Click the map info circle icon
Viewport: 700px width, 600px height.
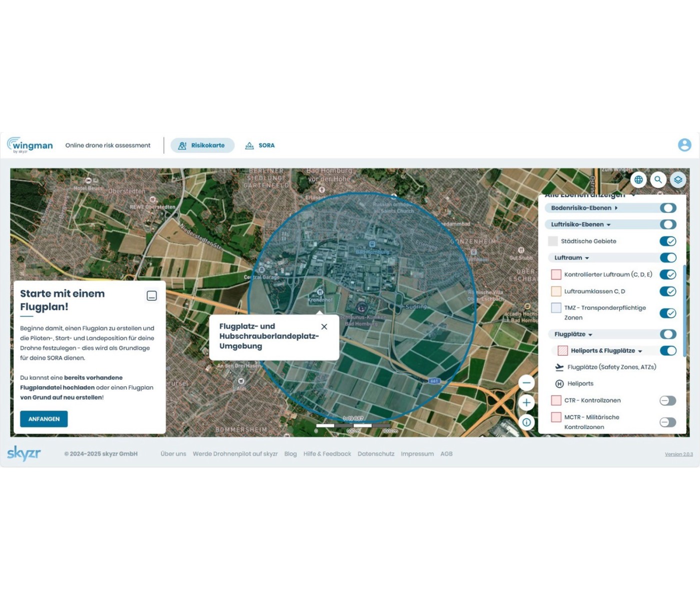[x=526, y=422]
